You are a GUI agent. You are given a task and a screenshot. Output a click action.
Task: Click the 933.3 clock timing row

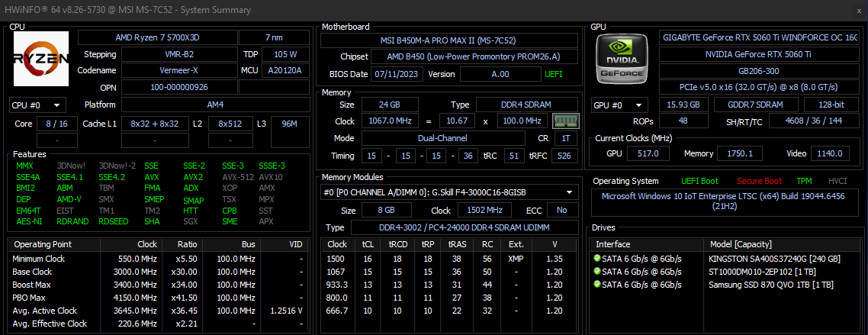coord(449,285)
